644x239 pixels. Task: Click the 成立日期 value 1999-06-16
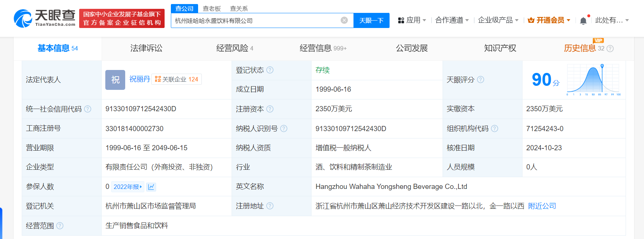(333, 89)
